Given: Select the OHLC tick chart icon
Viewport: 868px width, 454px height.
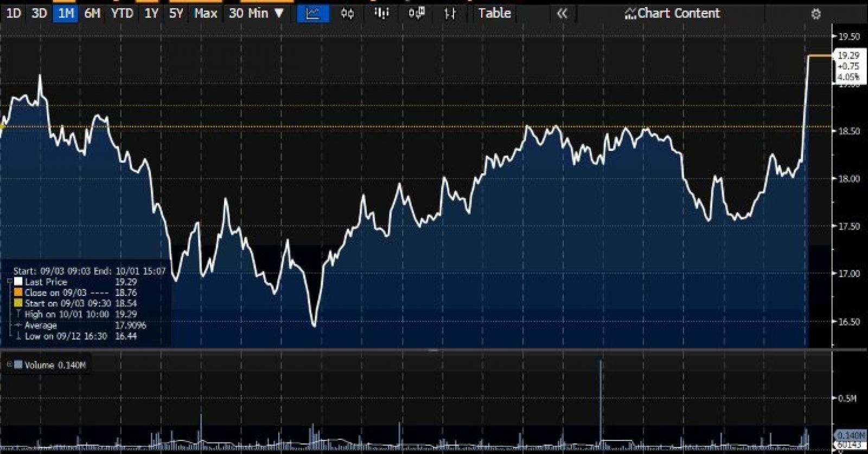Looking at the screenshot, I should [450, 14].
